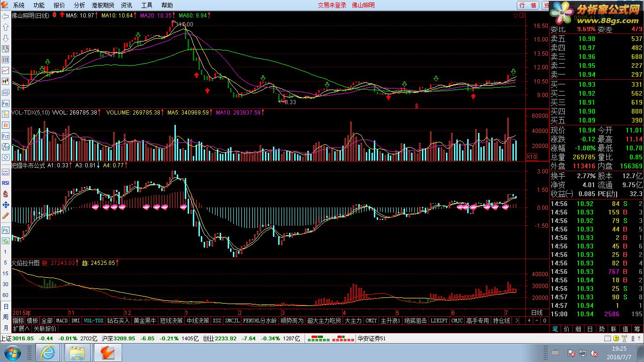Select the 15-minute period button
This screenshot has width=644, height=362.
tap(6, 273)
